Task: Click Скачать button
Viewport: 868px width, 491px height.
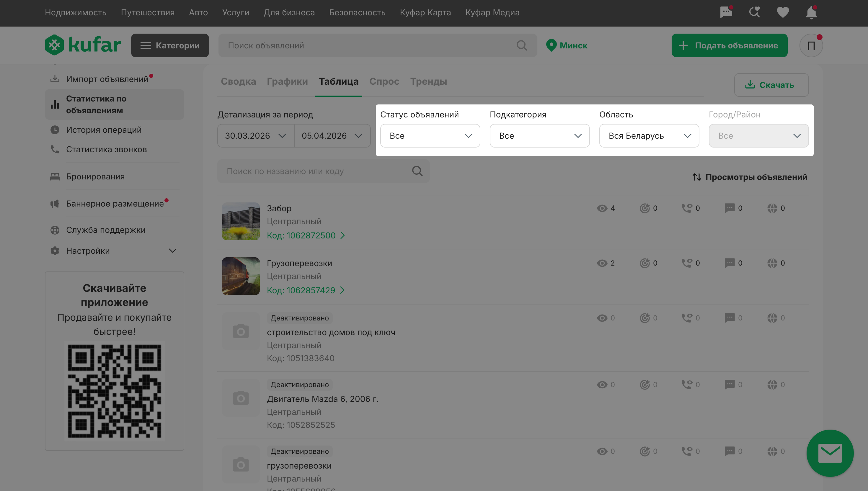Action: point(771,85)
